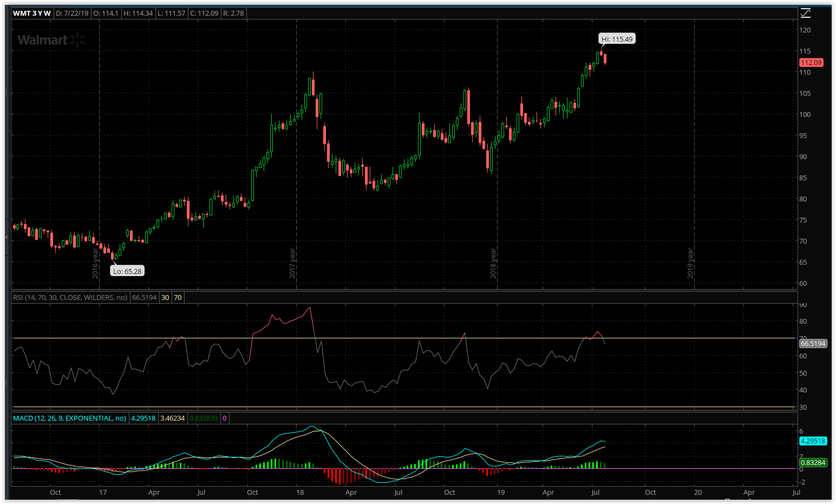Click the WMT 3 Y W chart label
The image size is (836, 504).
click(x=32, y=13)
